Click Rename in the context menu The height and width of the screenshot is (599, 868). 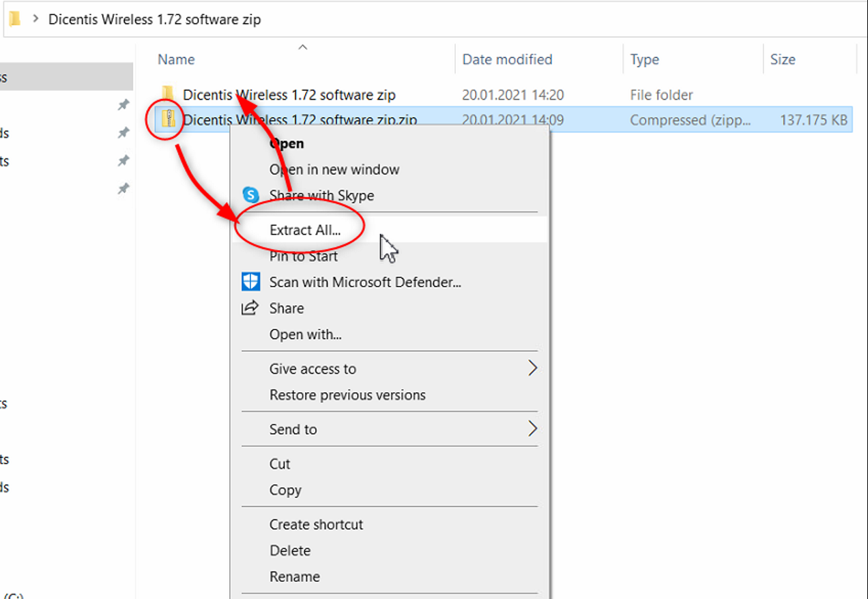coord(294,576)
